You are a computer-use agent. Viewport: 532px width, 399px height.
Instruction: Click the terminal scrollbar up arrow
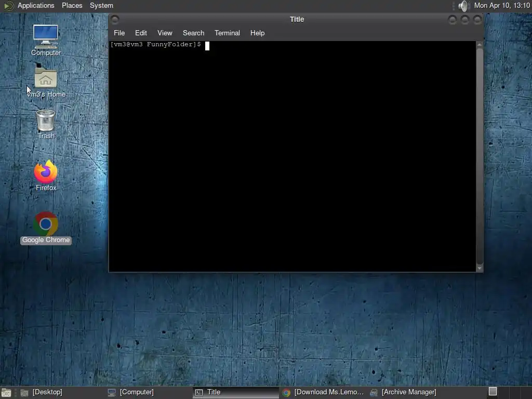tap(480, 45)
